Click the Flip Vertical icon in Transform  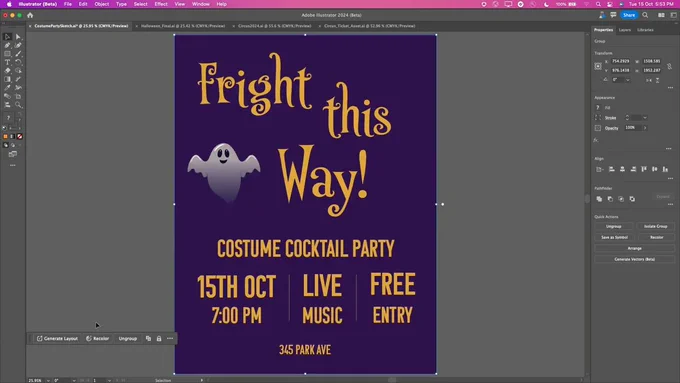click(658, 80)
